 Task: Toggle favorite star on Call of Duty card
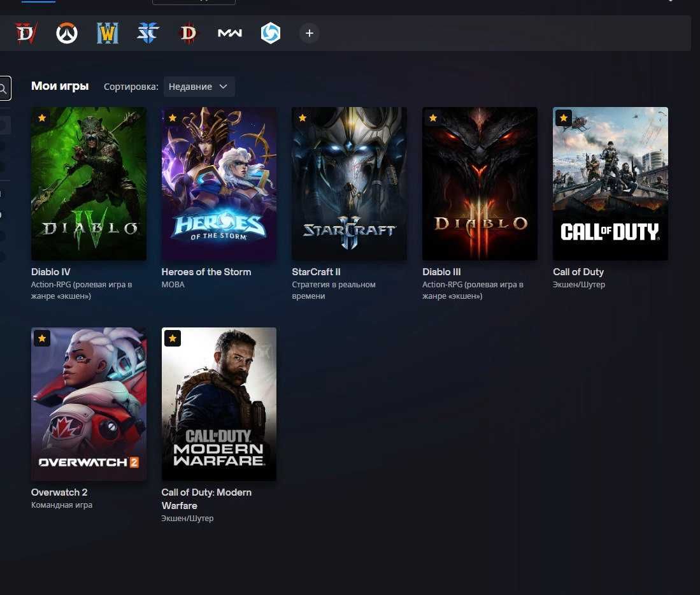click(x=564, y=118)
